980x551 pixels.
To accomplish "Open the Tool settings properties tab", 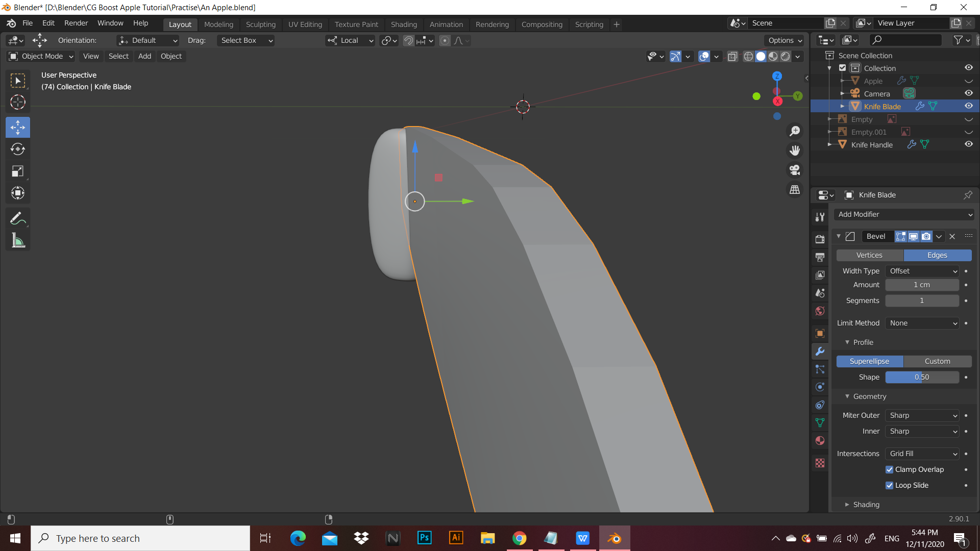I will [820, 217].
